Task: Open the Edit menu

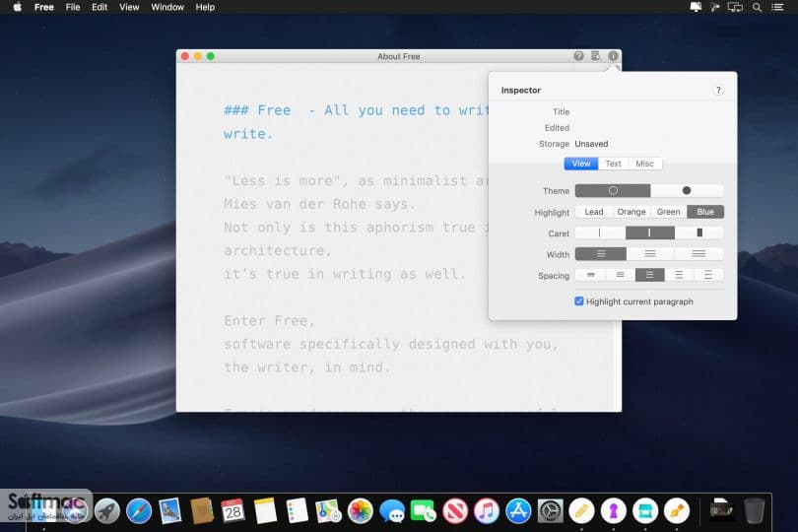Action: (100, 7)
